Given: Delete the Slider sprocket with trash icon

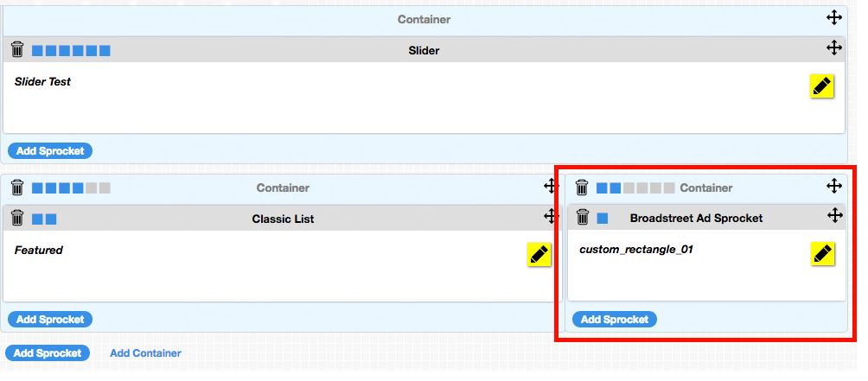Looking at the screenshot, I should click(17, 50).
